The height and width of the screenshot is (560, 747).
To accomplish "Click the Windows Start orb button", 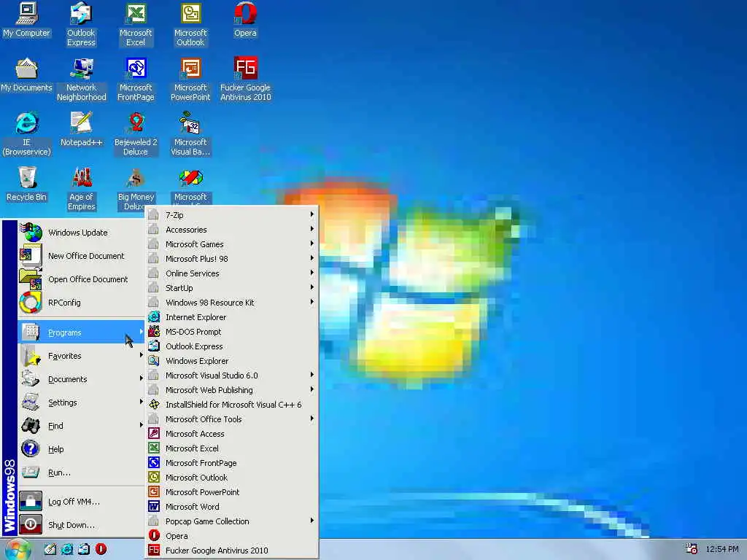I will pyautogui.click(x=18, y=550).
